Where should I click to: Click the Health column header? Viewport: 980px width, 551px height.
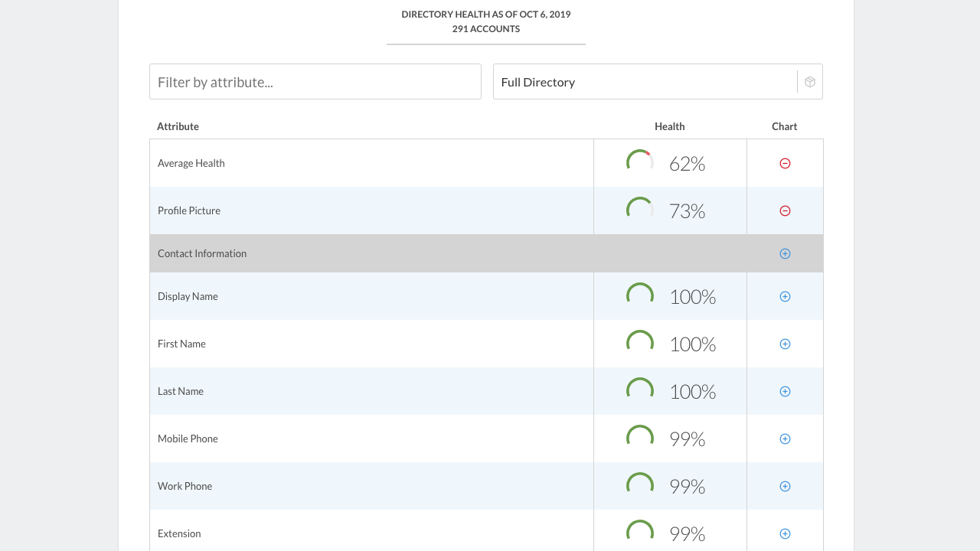click(x=669, y=126)
